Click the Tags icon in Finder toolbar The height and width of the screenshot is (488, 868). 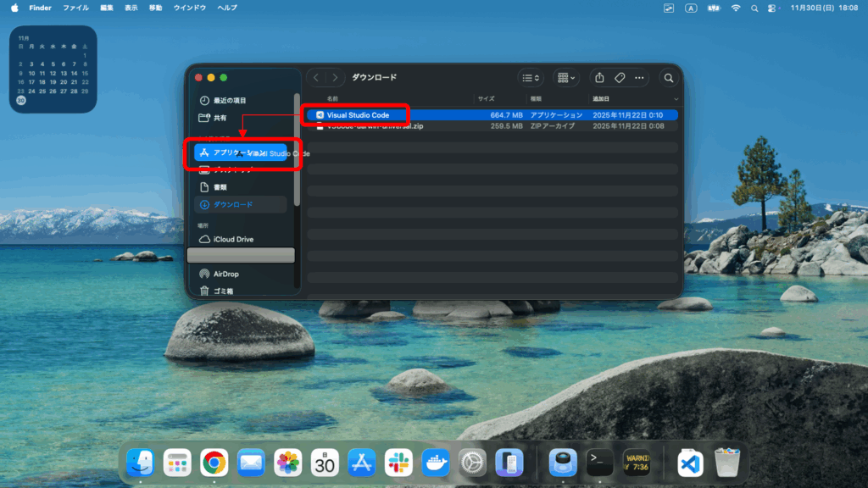[620, 78]
